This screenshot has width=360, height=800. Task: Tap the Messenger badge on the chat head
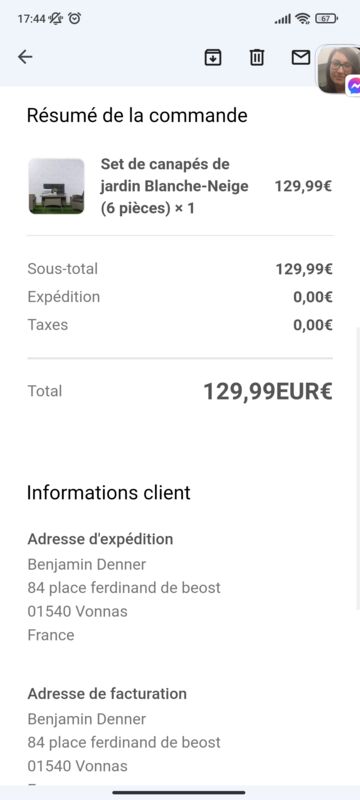point(354,86)
